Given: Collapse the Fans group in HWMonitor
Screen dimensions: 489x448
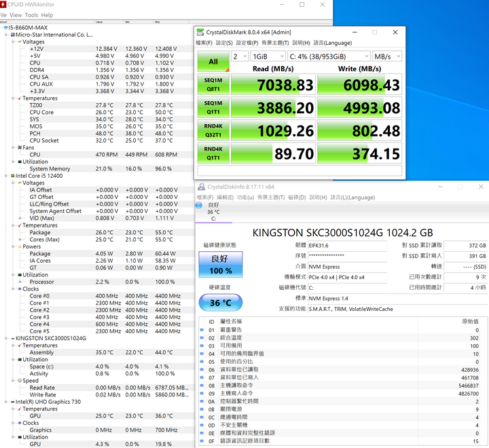Looking at the screenshot, I should pos(13,147).
